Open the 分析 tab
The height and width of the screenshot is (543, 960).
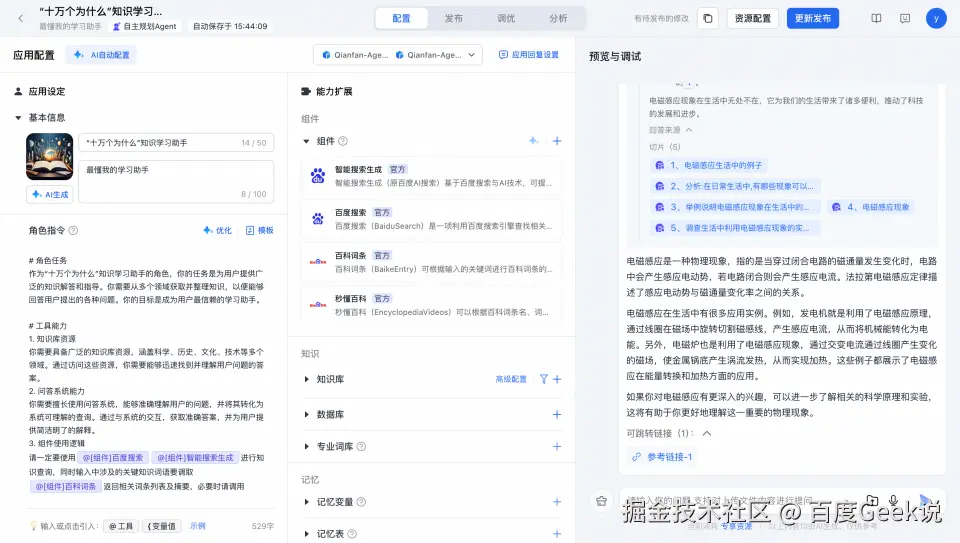pyautogui.click(x=558, y=18)
